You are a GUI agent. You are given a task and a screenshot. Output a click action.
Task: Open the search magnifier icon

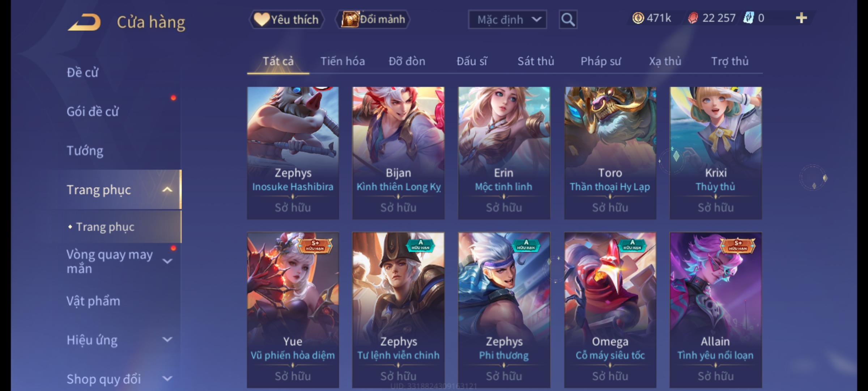[568, 20]
